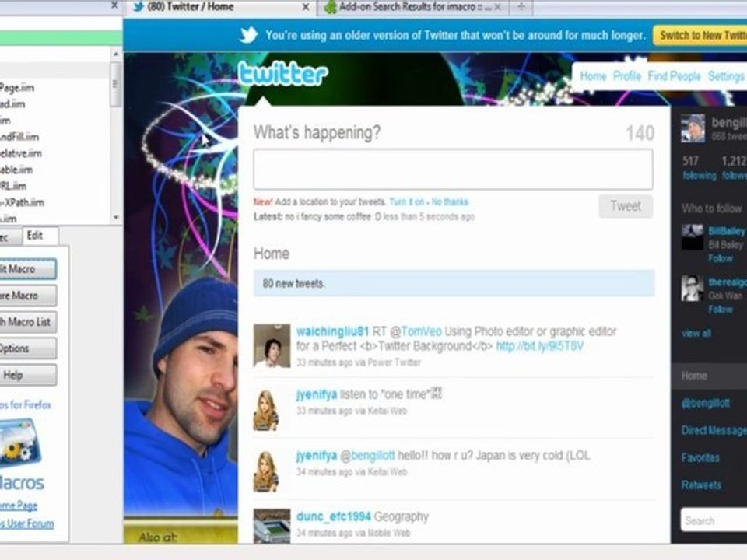Open jyenifya avatar beside 'Japan is very cold' tweet
This screenshot has height=560, width=747.
[266, 471]
